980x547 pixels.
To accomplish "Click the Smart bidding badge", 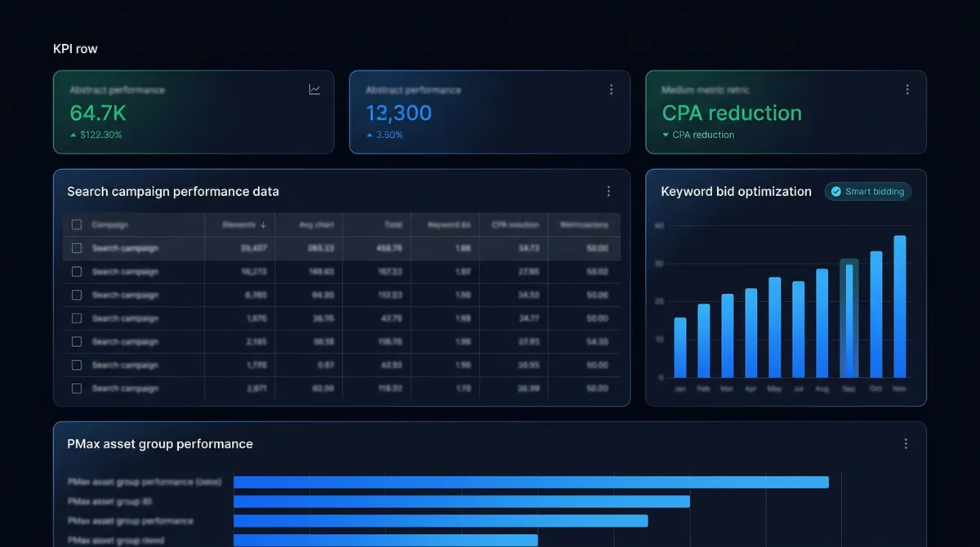I will pos(867,191).
